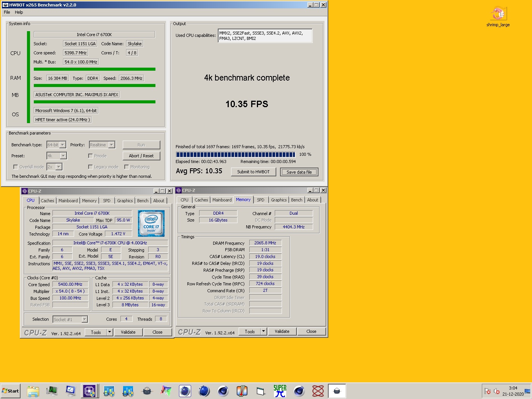This screenshot has height=399, width=532.
Task: Click the benchmark progress bar at 100%
Action: click(x=236, y=155)
